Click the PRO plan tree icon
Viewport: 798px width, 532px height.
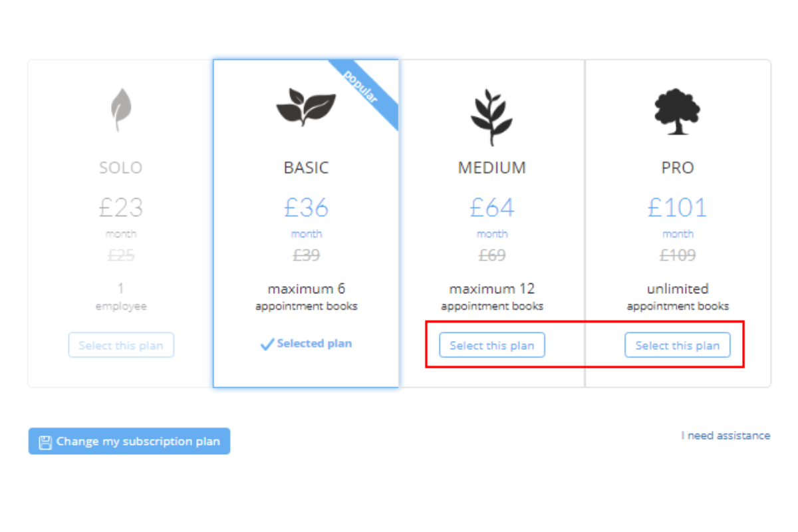pyautogui.click(x=677, y=111)
